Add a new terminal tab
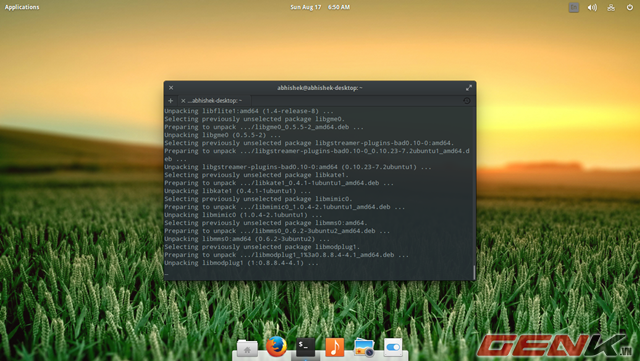640x361 pixels. click(x=171, y=100)
